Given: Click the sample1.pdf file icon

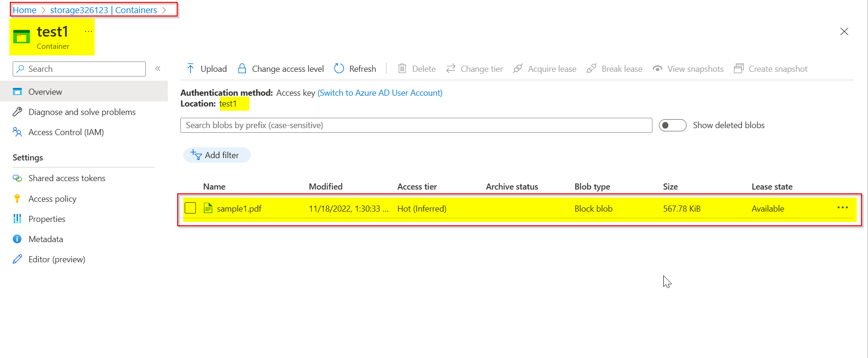Looking at the screenshot, I should coord(208,208).
